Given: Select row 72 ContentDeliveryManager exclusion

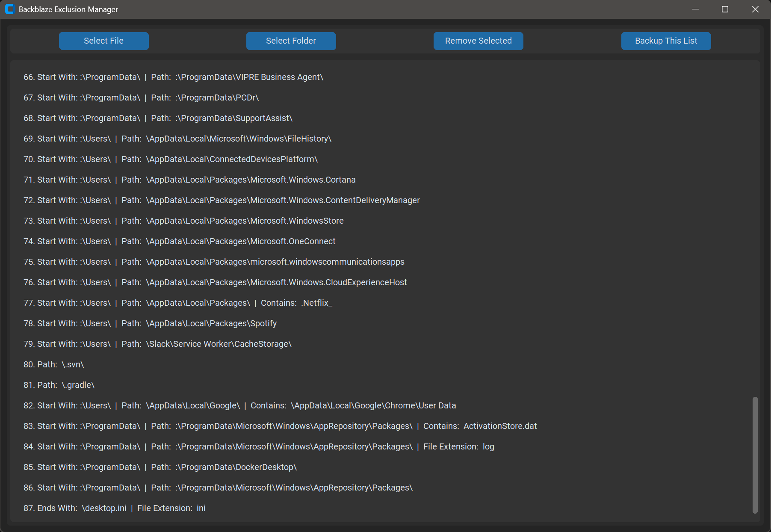Looking at the screenshot, I should (222, 200).
